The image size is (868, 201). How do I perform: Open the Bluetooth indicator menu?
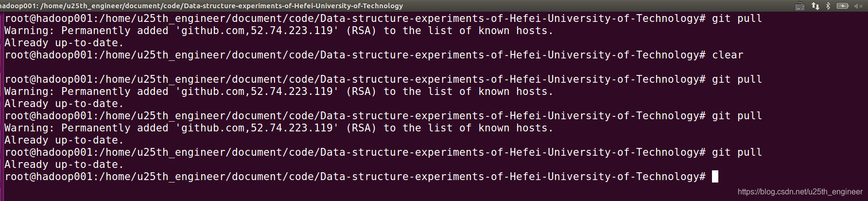(828, 6)
